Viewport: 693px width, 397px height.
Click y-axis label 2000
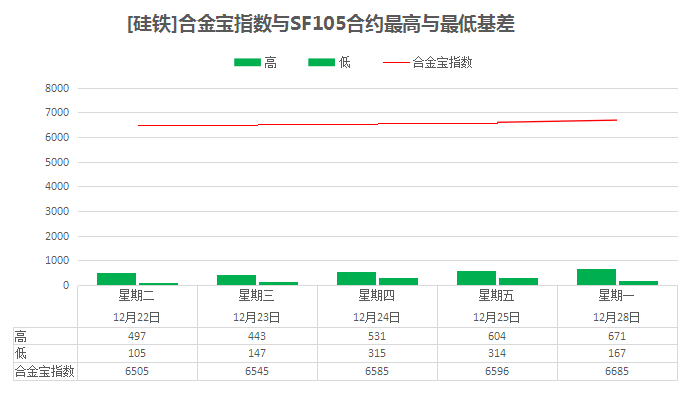[x=57, y=236]
